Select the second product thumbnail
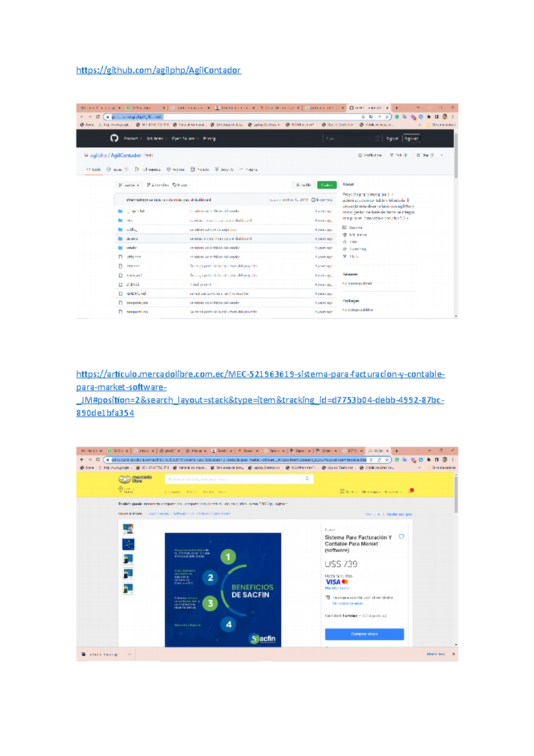Image resolution: width=534 pixels, height=756 pixels. 128,544
